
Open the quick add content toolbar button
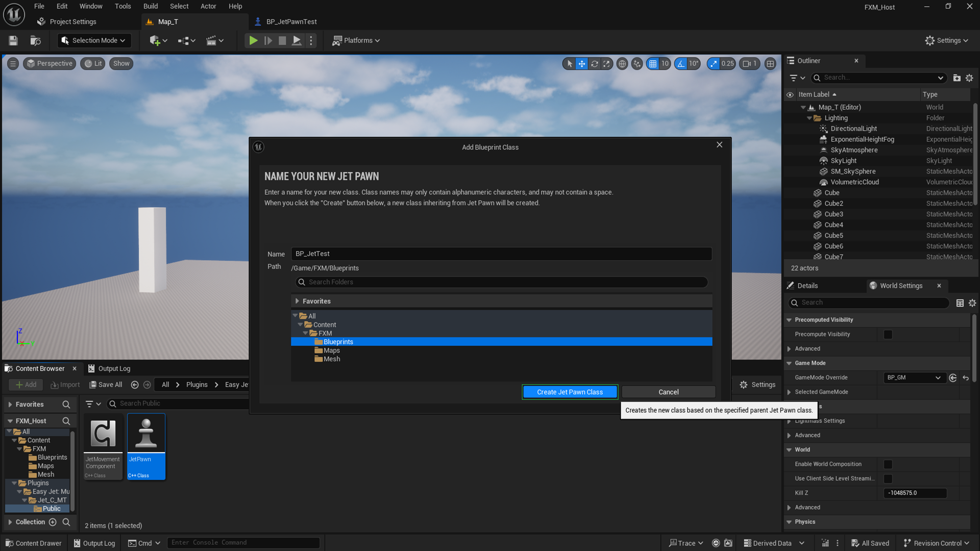(158, 40)
